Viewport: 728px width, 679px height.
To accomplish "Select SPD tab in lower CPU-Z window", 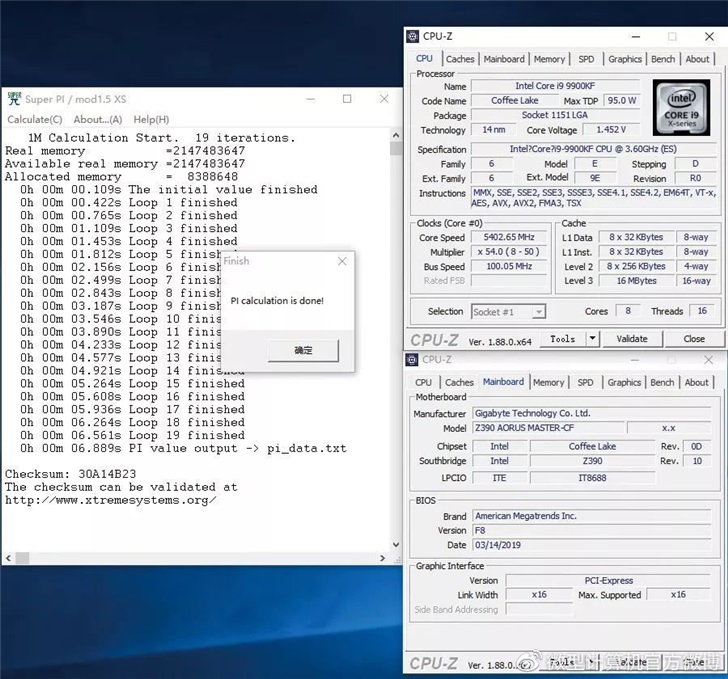I will click(x=585, y=382).
